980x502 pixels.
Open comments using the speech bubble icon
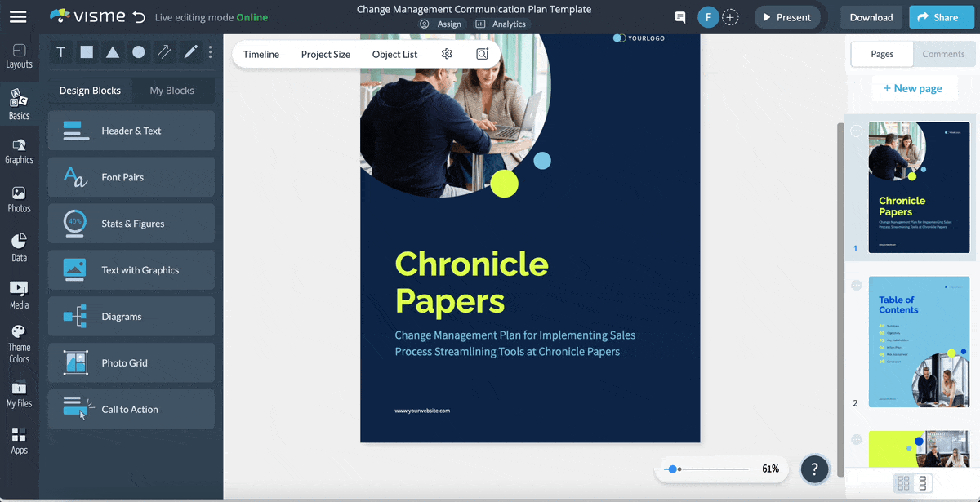(x=679, y=16)
